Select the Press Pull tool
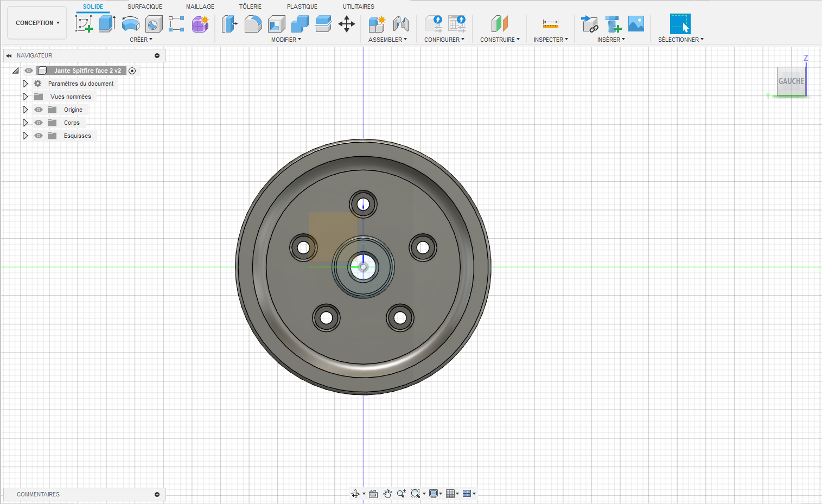822x504 pixels. [x=230, y=24]
